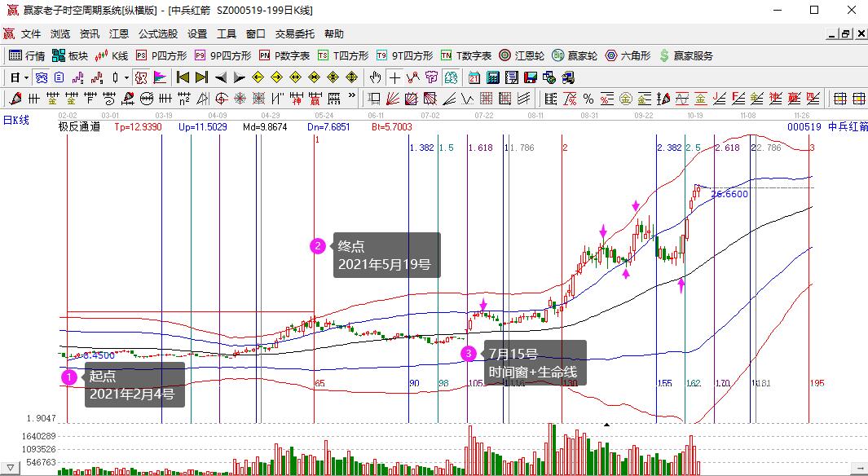Select the hand pan tool

pos(375,77)
